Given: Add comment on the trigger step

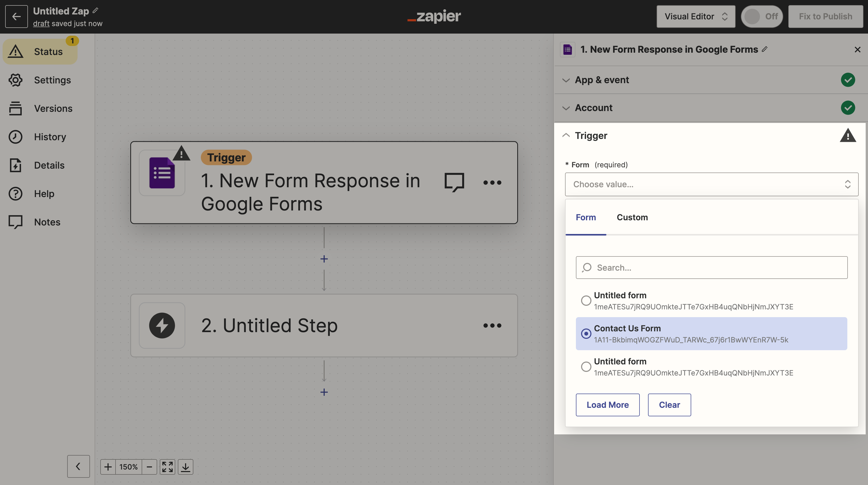Looking at the screenshot, I should click(x=454, y=182).
